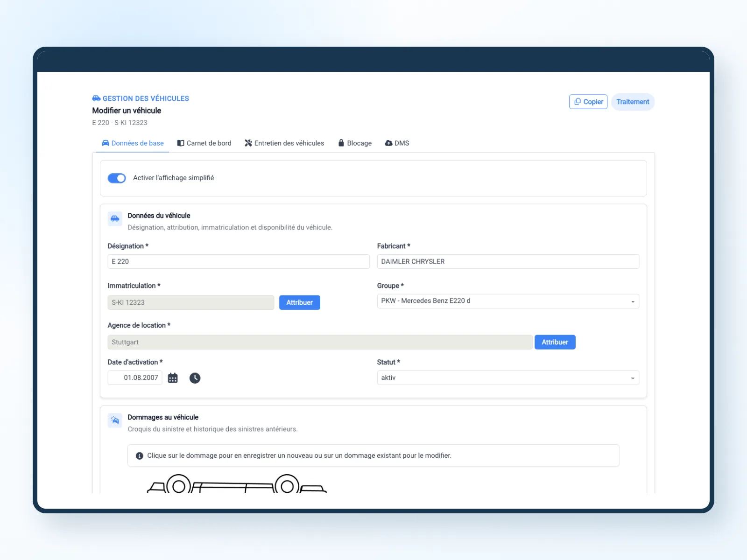This screenshot has width=747, height=560.
Task: Open the Statut dropdown showing aktiv
Action: [x=508, y=378]
